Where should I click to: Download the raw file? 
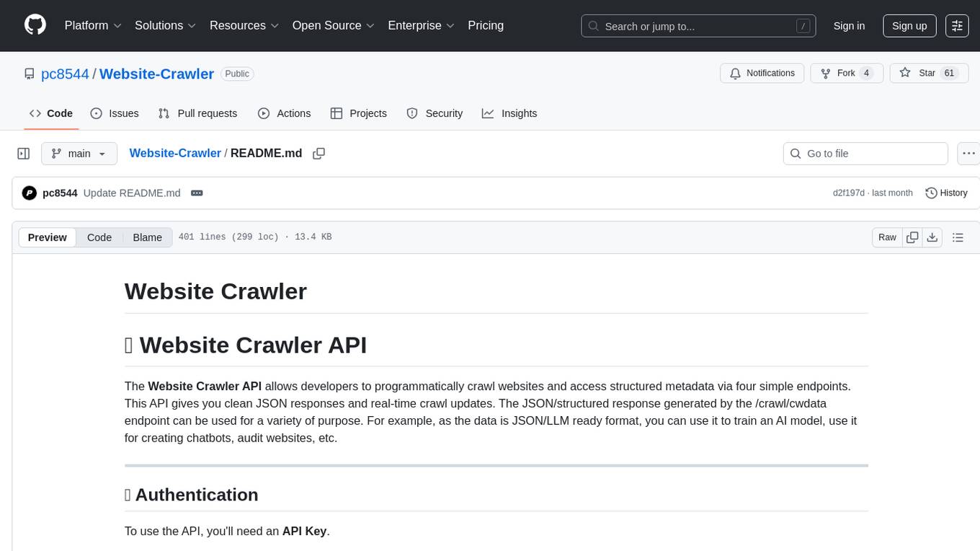click(932, 237)
